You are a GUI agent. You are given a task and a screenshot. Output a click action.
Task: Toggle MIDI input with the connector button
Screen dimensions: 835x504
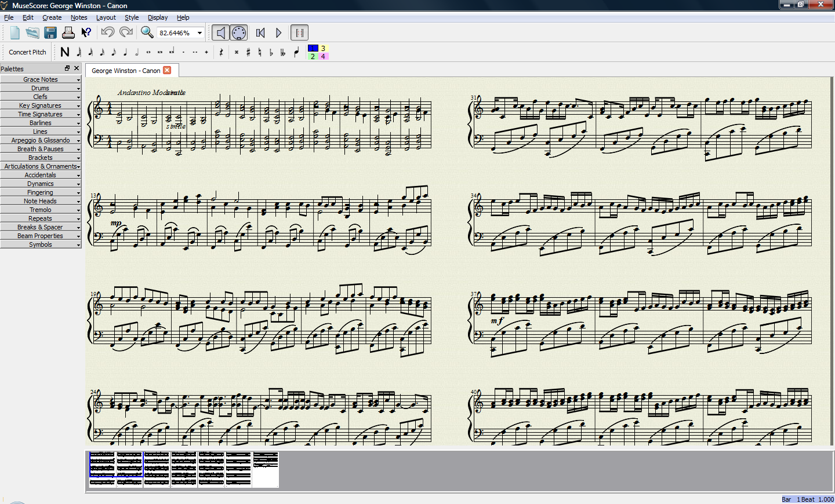click(239, 33)
